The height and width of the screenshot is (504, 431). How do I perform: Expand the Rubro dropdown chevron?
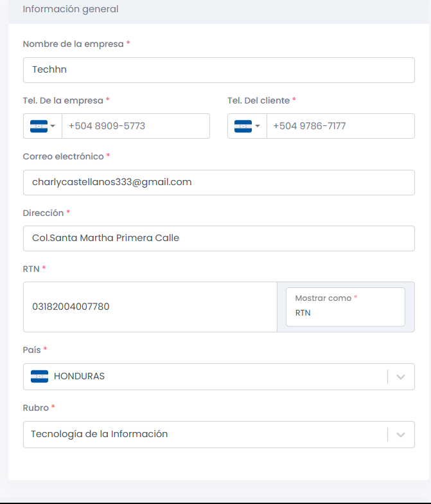(x=401, y=435)
